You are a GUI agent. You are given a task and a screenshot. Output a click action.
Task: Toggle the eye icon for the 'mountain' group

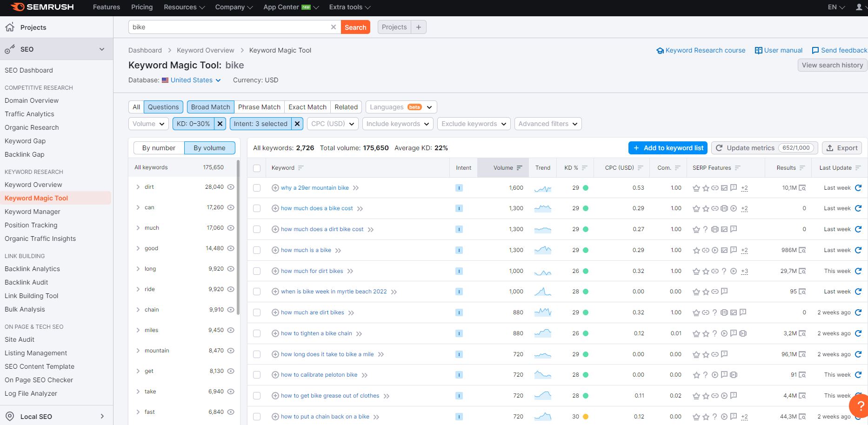[x=231, y=351]
